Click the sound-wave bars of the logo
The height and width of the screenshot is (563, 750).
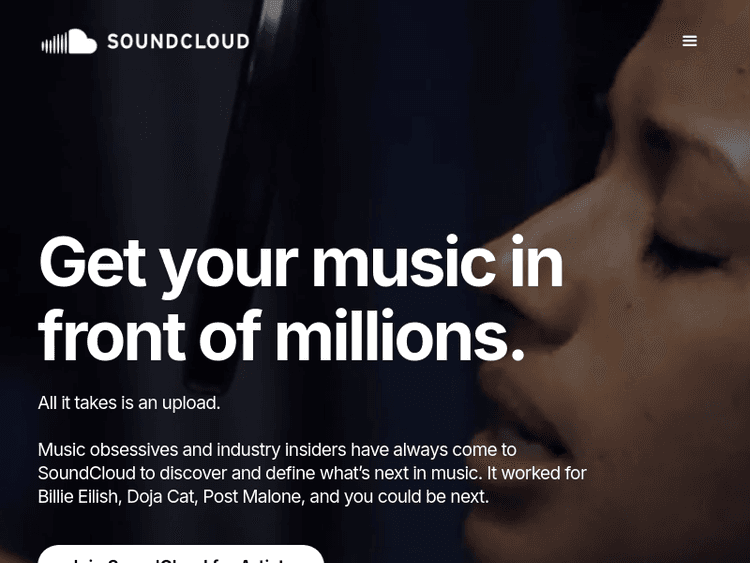(x=54, y=44)
